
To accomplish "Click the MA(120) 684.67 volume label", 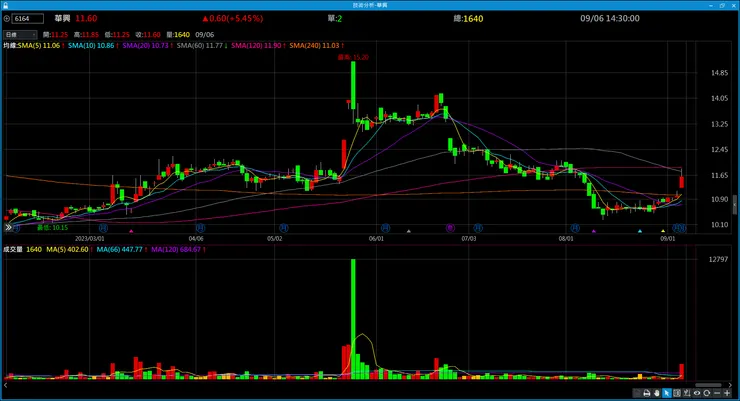I will click(178, 249).
